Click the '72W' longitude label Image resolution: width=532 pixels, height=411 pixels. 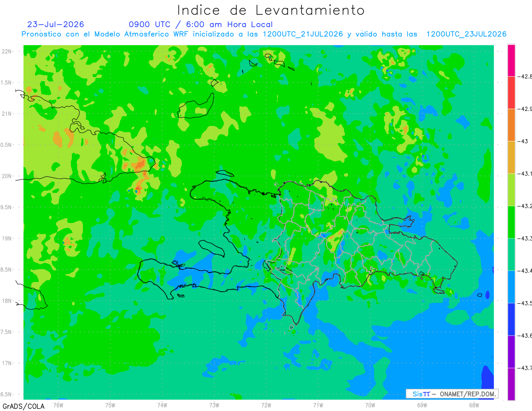tap(266, 404)
